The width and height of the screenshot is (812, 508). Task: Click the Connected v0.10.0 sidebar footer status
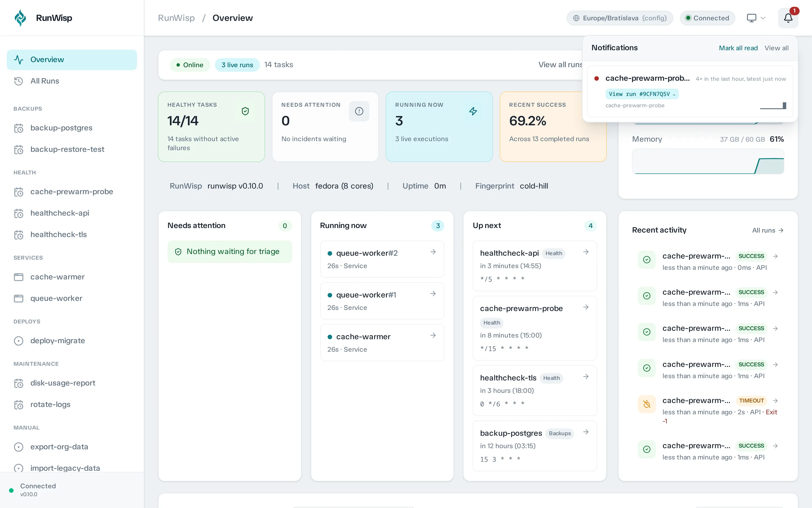[x=72, y=490]
